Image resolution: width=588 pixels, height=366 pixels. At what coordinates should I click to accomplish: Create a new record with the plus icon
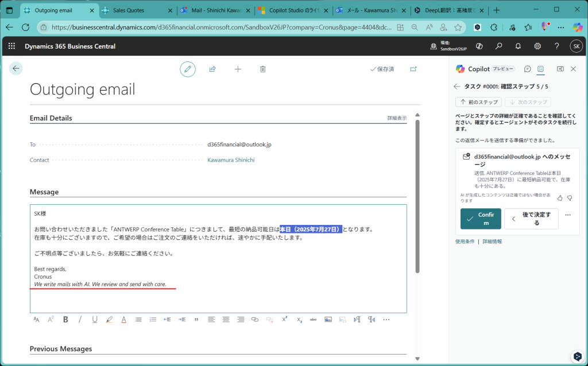238,69
